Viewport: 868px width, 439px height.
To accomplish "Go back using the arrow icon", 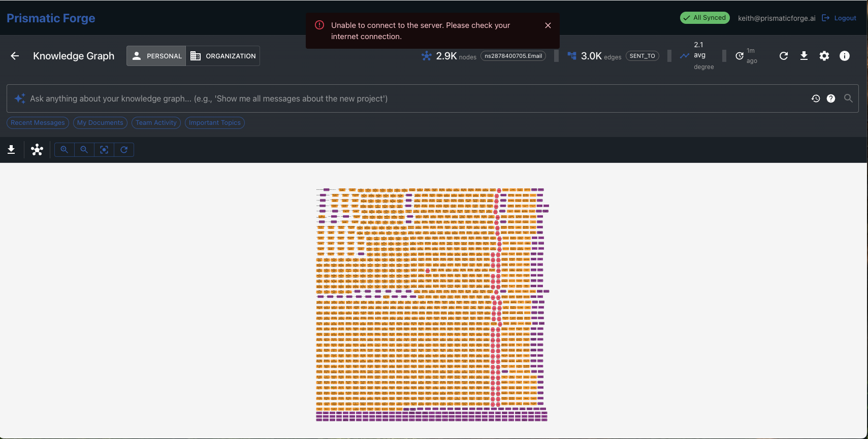I will [15, 56].
